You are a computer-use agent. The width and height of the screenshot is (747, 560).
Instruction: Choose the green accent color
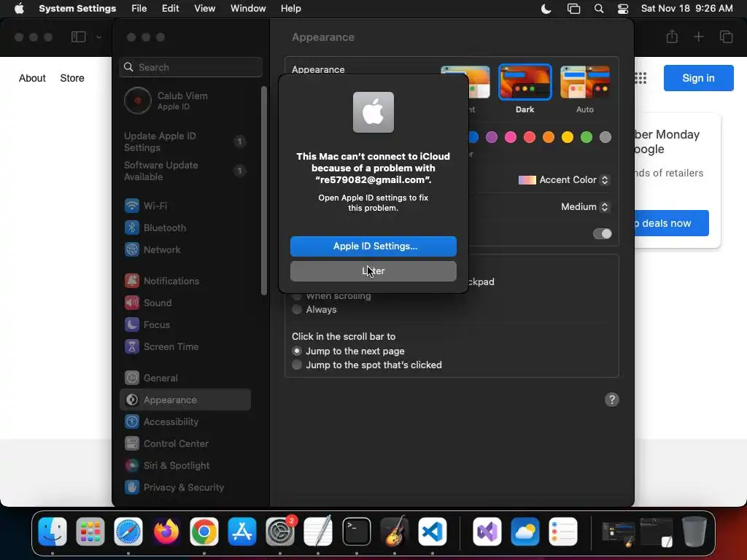coord(587,138)
